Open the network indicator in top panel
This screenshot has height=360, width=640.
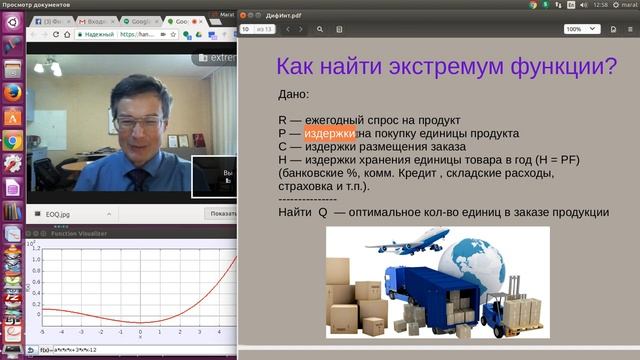(x=558, y=5)
